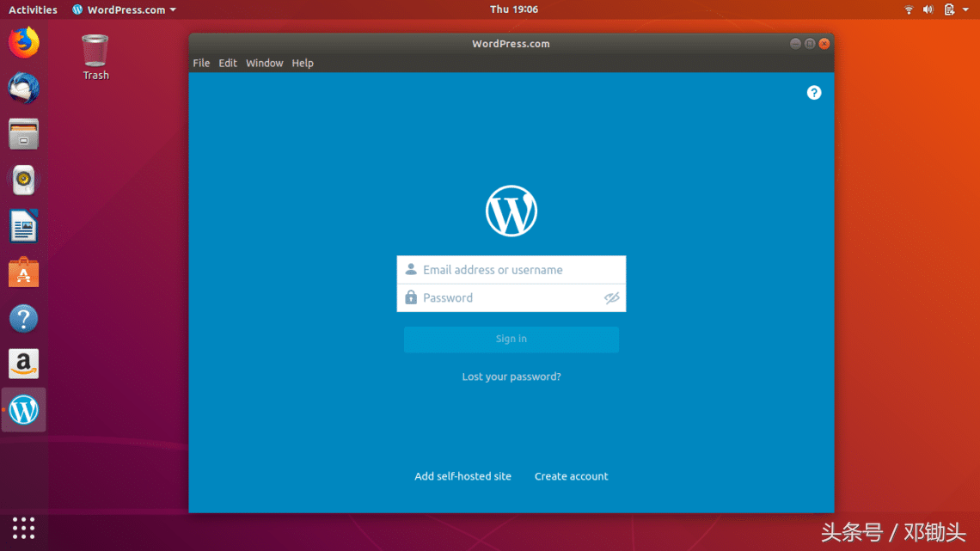Open the help question mark icon
This screenshot has width=980, height=551.
tap(814, 93)
